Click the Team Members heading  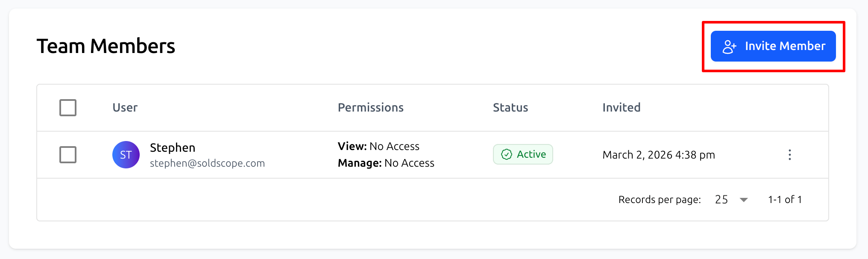point(106,46)
